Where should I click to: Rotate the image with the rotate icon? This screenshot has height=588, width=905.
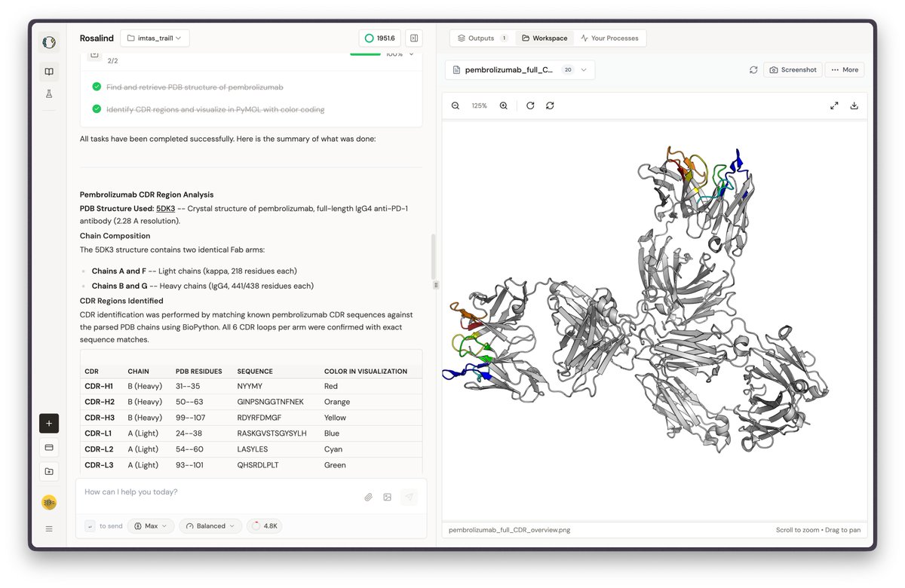[x=530, y=106]
